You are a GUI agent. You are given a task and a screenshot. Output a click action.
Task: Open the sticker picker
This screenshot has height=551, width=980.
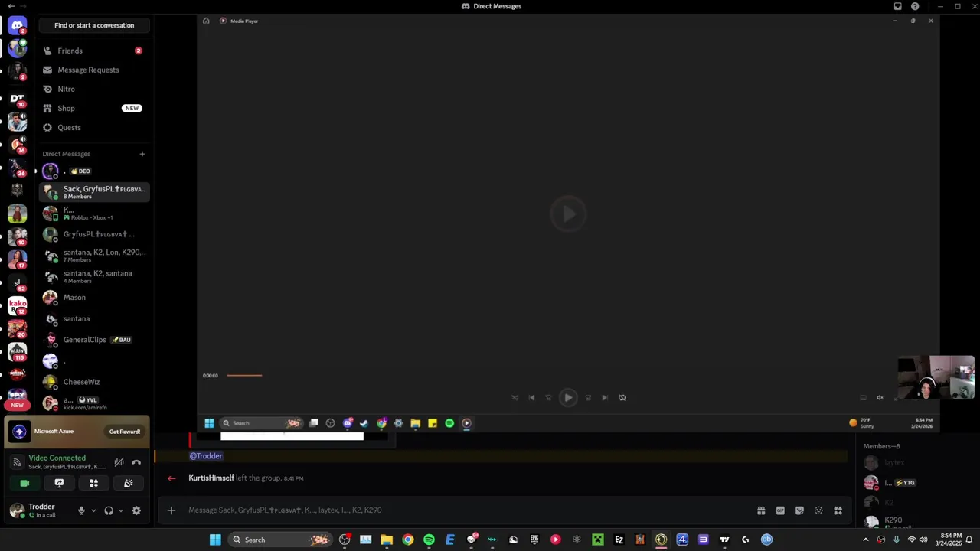[x=799, y=510]
